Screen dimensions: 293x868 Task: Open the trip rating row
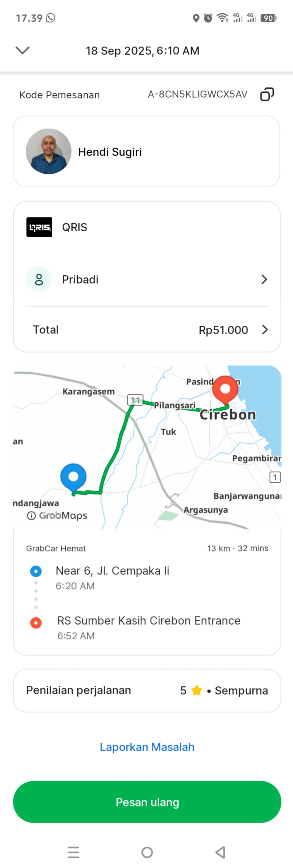(x=147, y=690)
